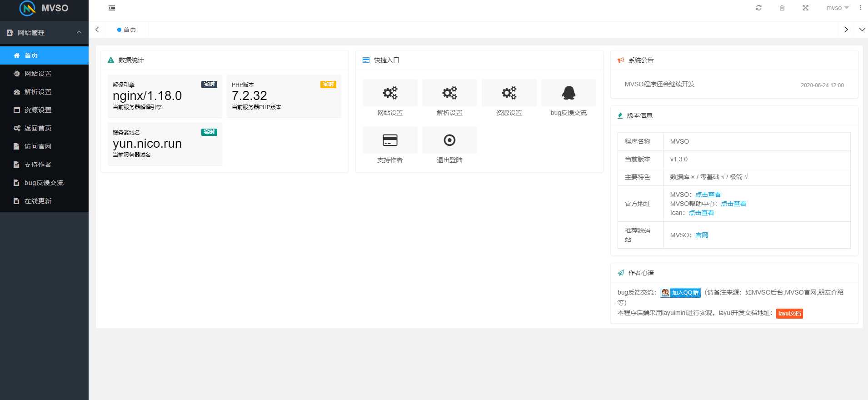Click the MVSO帮助中心 点击查看 link
Image resolution: width=868 pixels, height=400 pixels.
coord(733,204)
